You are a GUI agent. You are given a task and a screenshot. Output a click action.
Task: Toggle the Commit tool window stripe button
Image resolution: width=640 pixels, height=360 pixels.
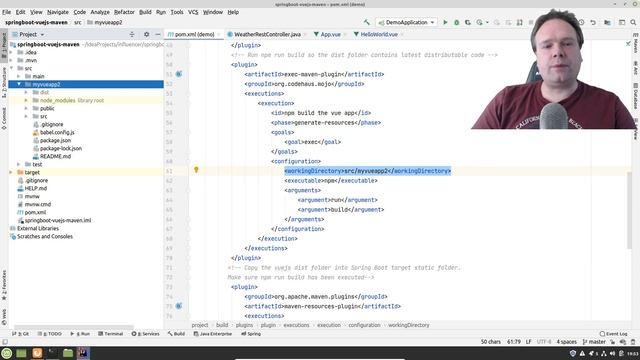[4, 118]
